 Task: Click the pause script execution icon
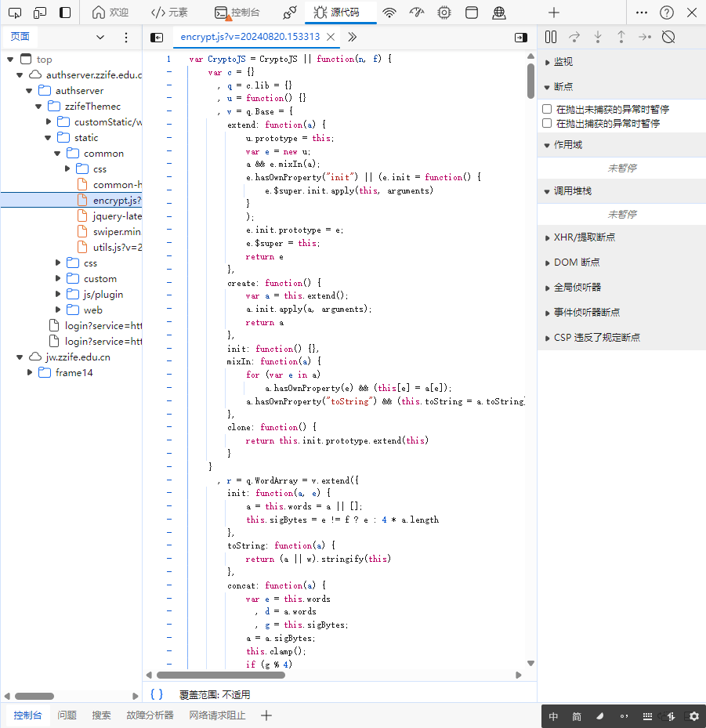[x=551, y=37]
